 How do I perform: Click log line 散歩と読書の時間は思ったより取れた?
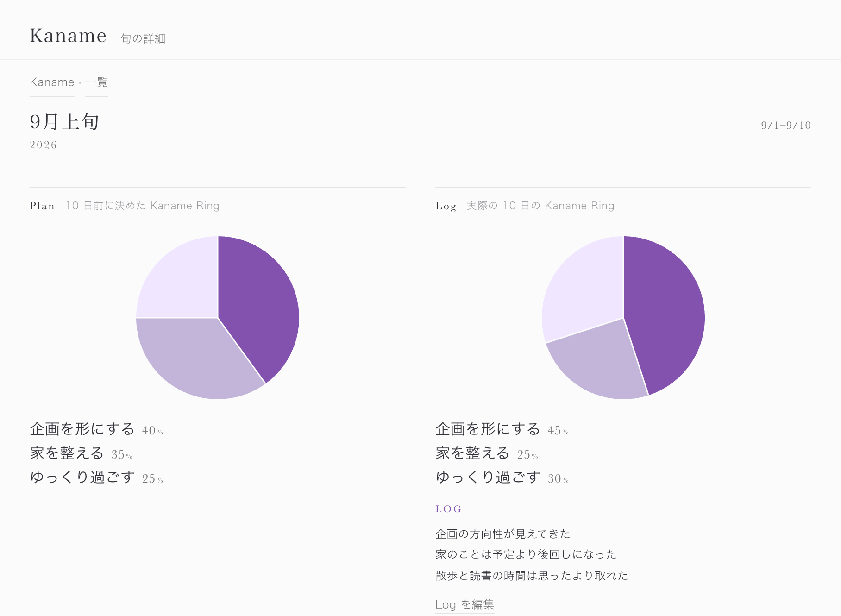tap(532, 576)
